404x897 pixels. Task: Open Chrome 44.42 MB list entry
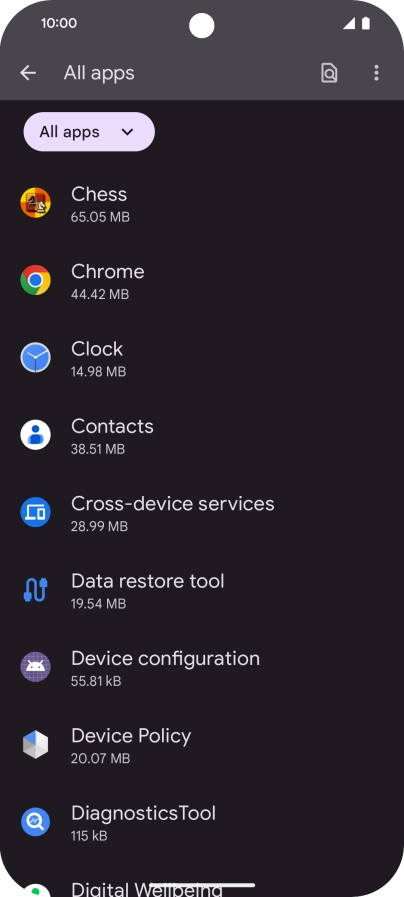[x=202, y=280]
